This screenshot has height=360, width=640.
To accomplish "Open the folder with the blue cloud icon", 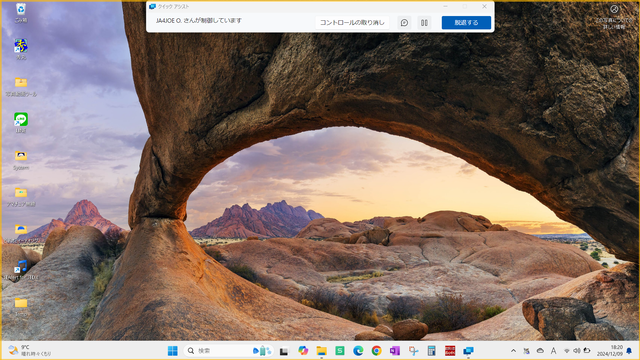I will pos(21,229).
